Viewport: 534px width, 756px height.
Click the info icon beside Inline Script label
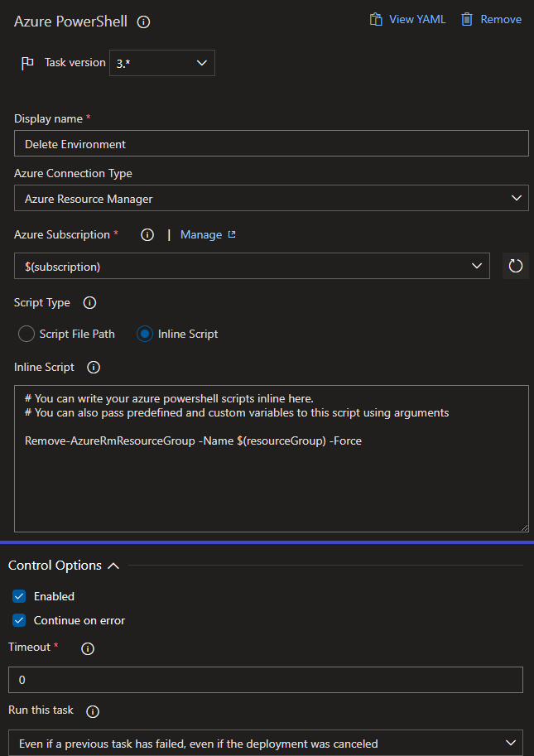[94, 368]
